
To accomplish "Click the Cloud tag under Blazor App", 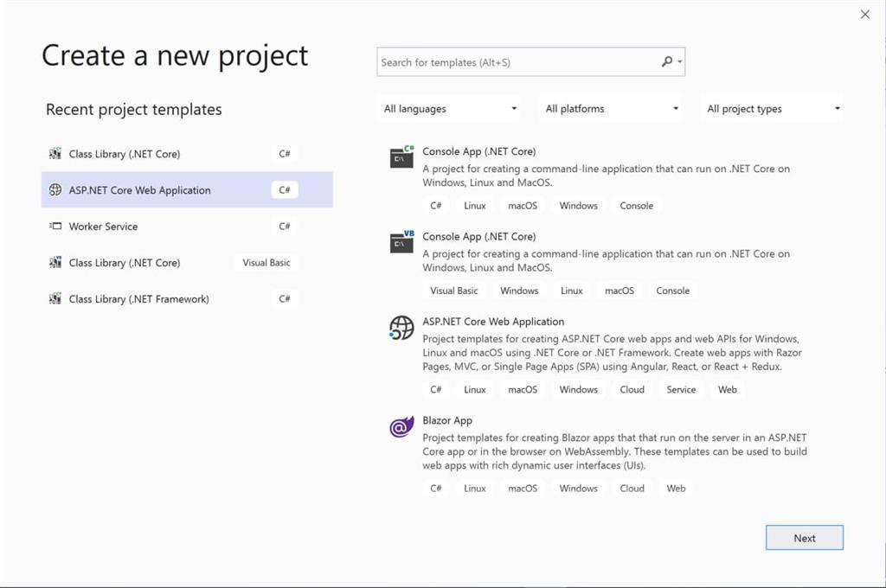I will click(632, 489).
